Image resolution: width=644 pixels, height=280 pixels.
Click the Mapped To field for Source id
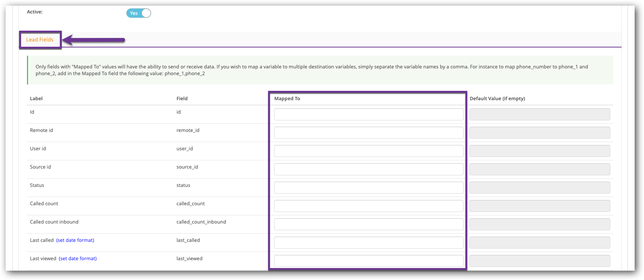point(368,169)
